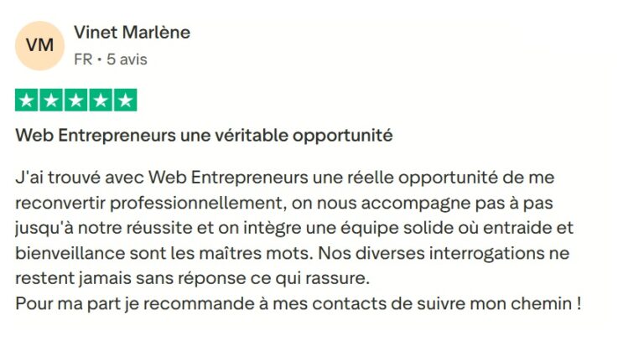644x341 pixels.
Task: Click the review line starting "J'ai trouvé avec"
Action: coord(285,178)
